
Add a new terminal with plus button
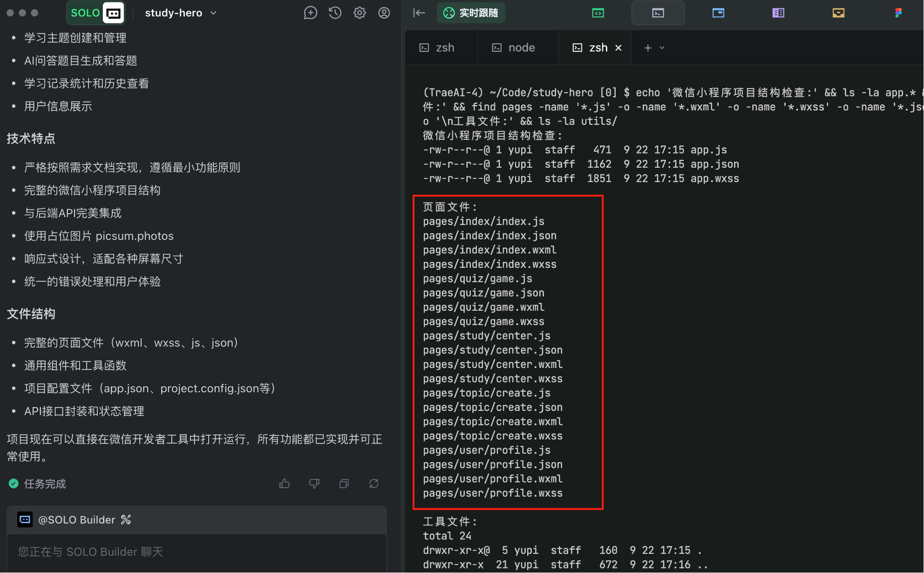(x=647, y=48)
